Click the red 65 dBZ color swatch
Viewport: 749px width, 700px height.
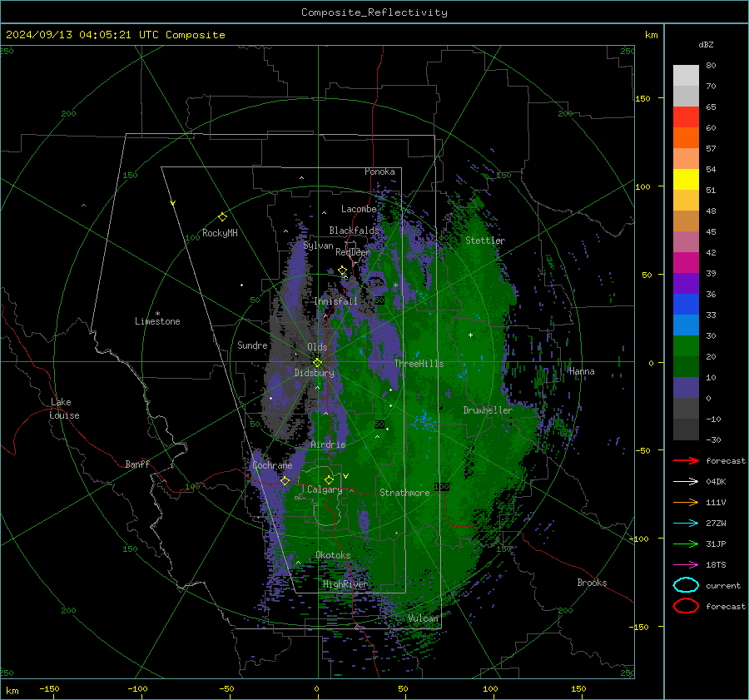pyautogui.click(x=686, y=117)
